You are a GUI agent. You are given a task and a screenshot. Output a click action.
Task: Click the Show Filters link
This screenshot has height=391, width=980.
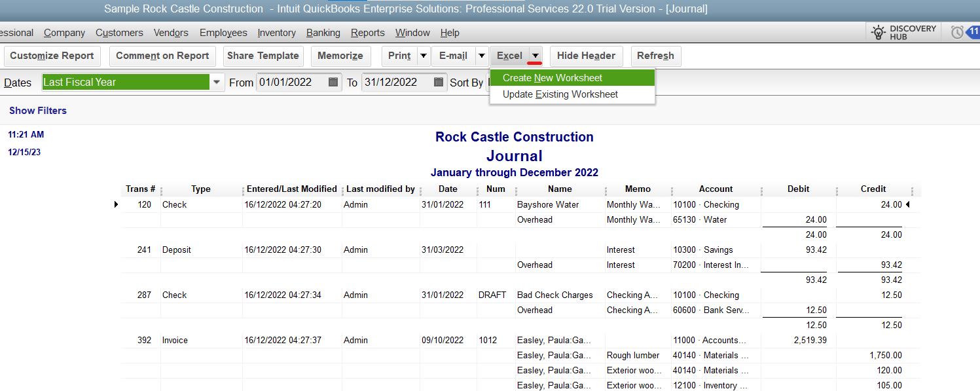point(38,111)
